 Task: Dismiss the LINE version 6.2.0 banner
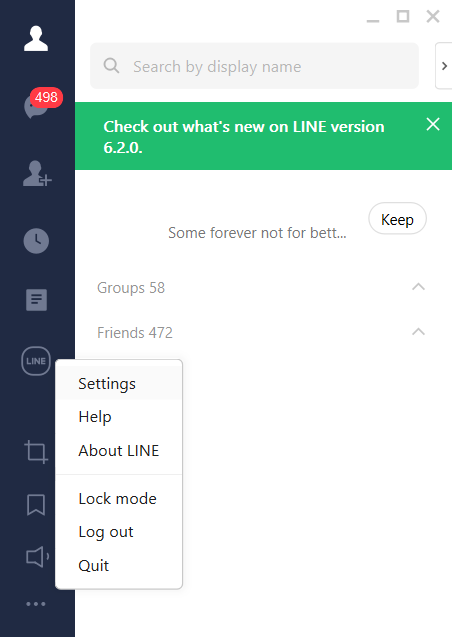(x=433, y=124)
